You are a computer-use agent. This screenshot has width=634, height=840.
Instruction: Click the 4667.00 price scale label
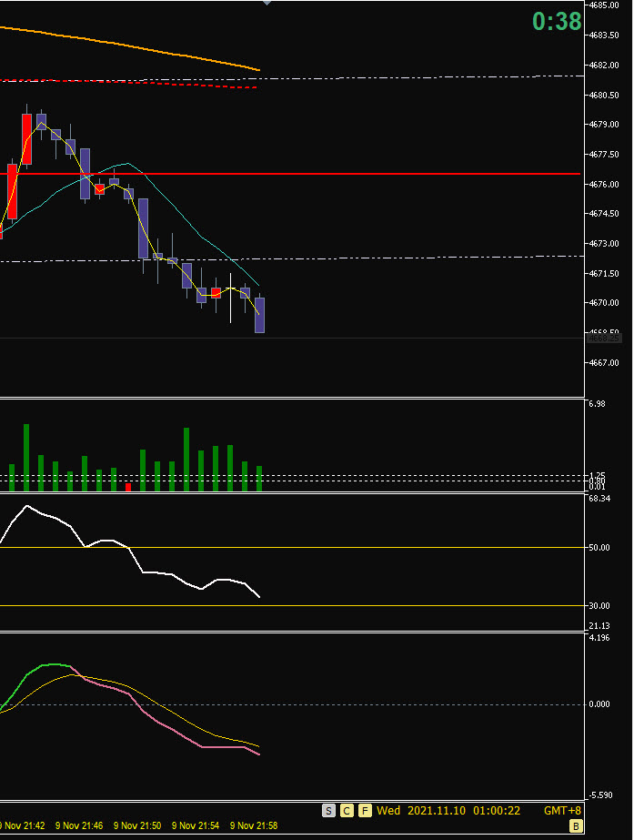604,363
